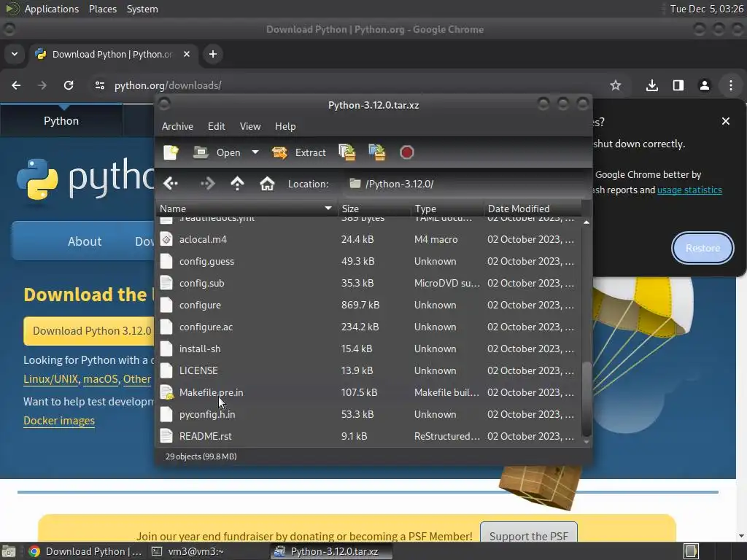Click the add files icon in toolbar

click(x=347, y=152)
